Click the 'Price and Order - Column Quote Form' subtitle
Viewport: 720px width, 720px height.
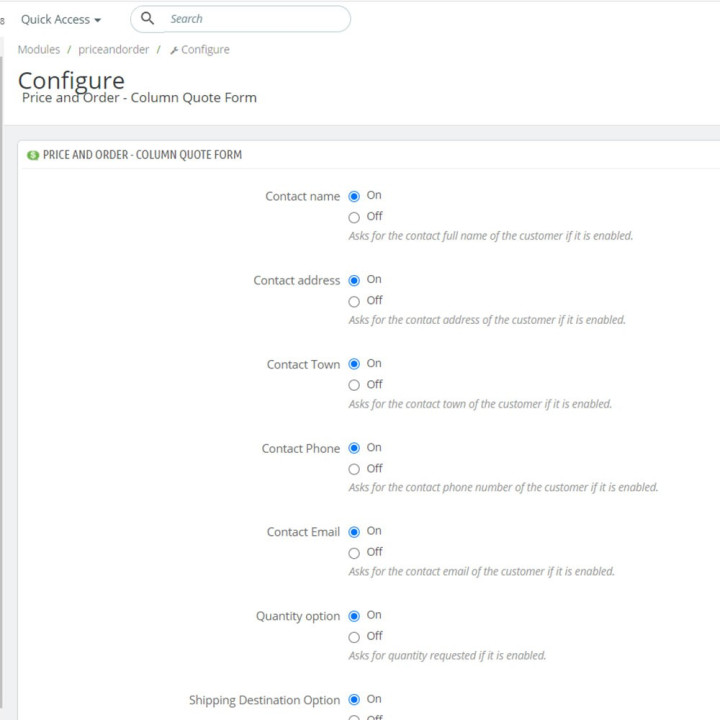point(139,97)
